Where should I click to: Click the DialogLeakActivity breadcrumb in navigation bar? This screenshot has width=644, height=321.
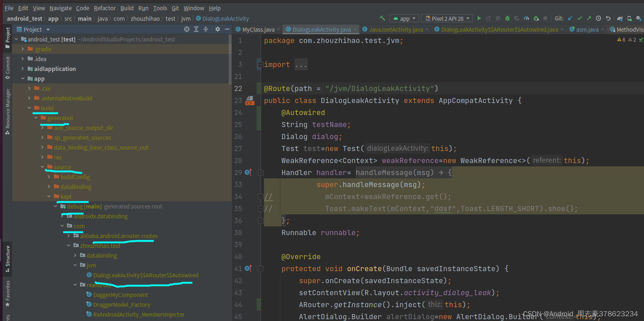(222, 19)
